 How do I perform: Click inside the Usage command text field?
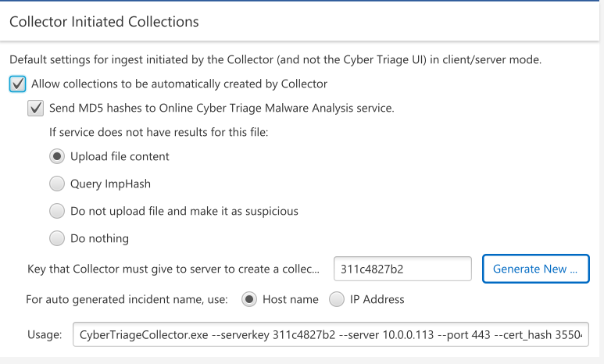(x=330, y=334)
